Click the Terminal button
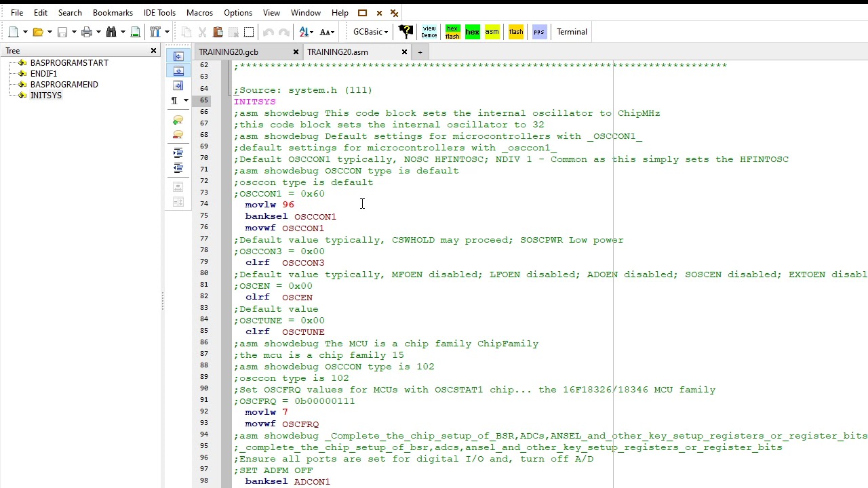Viewport: 868px width, 488px height. pos(572,32)
